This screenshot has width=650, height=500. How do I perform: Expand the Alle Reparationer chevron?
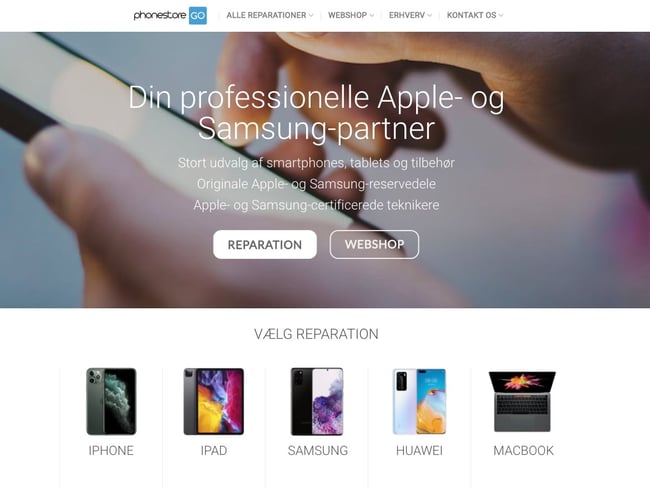[x=311, y=16]
